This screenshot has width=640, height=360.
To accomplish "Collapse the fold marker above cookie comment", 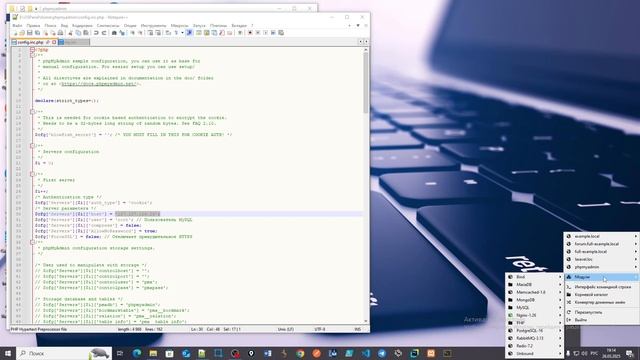I will coord(32,112).
